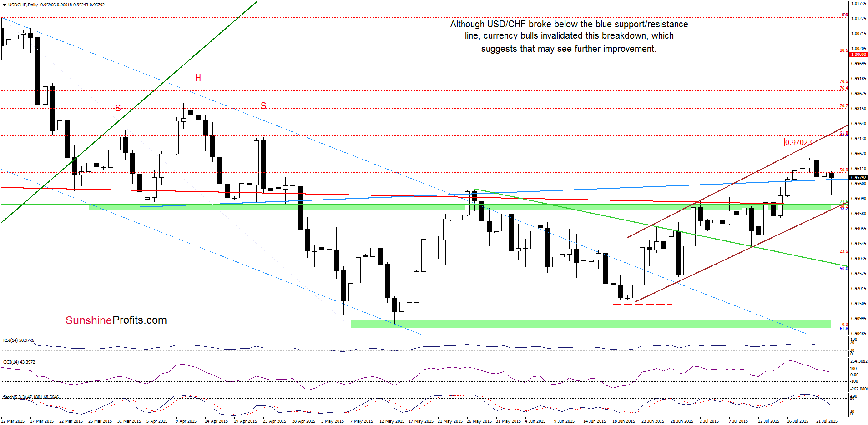Image resolution: width=868 pixels, height=425 pixels.
Task: Select the USDCHF,Daily chart title
Action: (23, 5)
